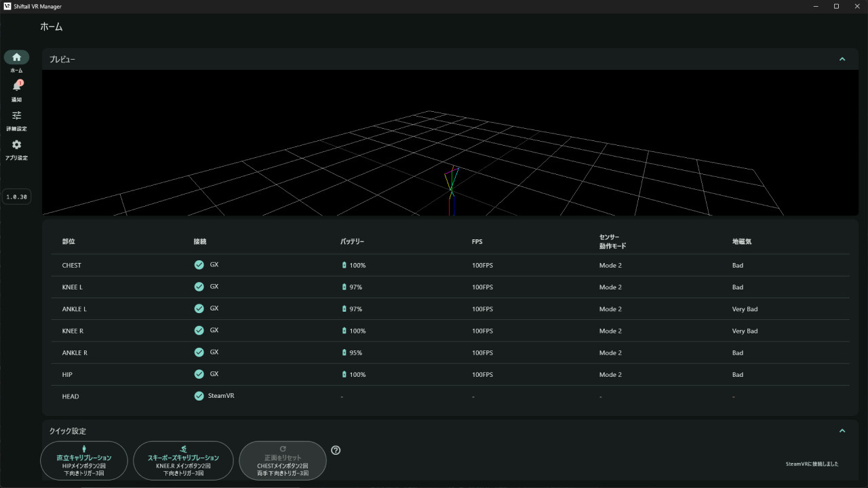The height and width of the screenshot is (488, 868).
Task: Start the standing calibration button
Action: coord(84,461)
